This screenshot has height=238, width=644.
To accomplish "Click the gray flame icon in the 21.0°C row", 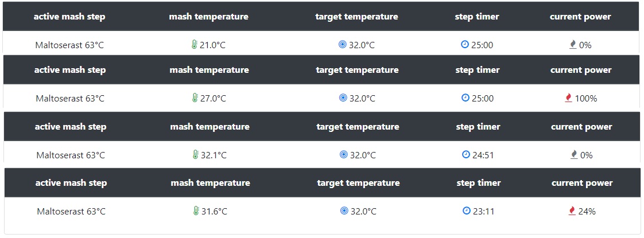I will coord(573,45).
